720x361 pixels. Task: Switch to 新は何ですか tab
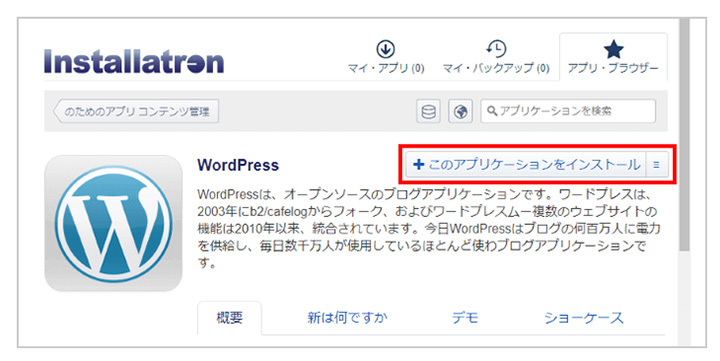347,318
